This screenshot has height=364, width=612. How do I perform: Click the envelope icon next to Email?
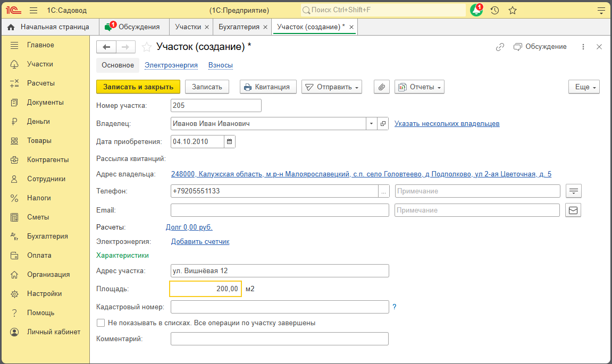pos(573,210)
